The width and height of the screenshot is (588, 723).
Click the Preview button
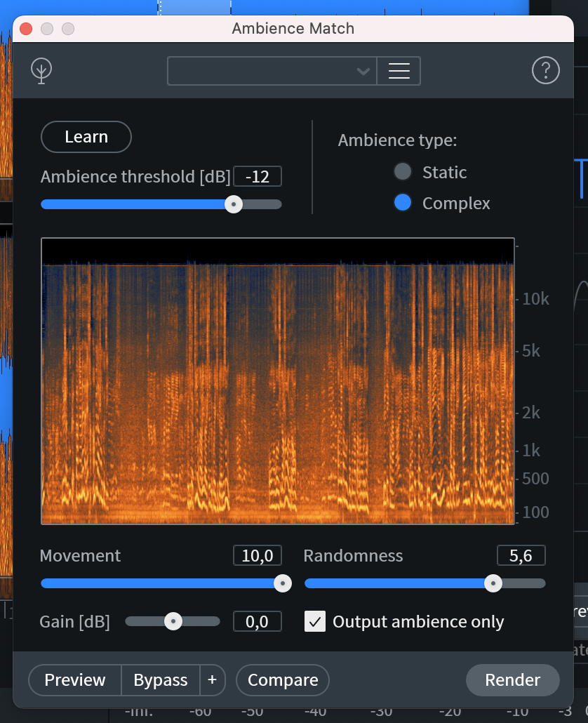tap(75, 680)
